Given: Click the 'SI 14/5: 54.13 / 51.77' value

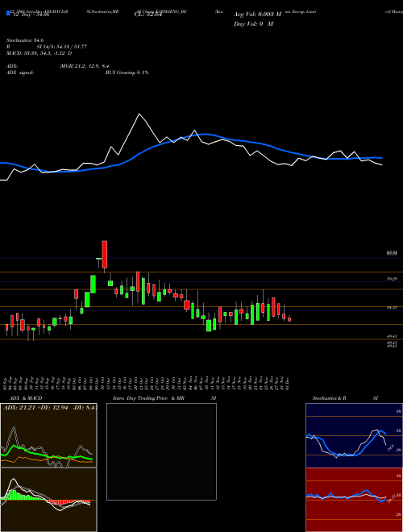Looking at the screenshot, I should (62, 47).
